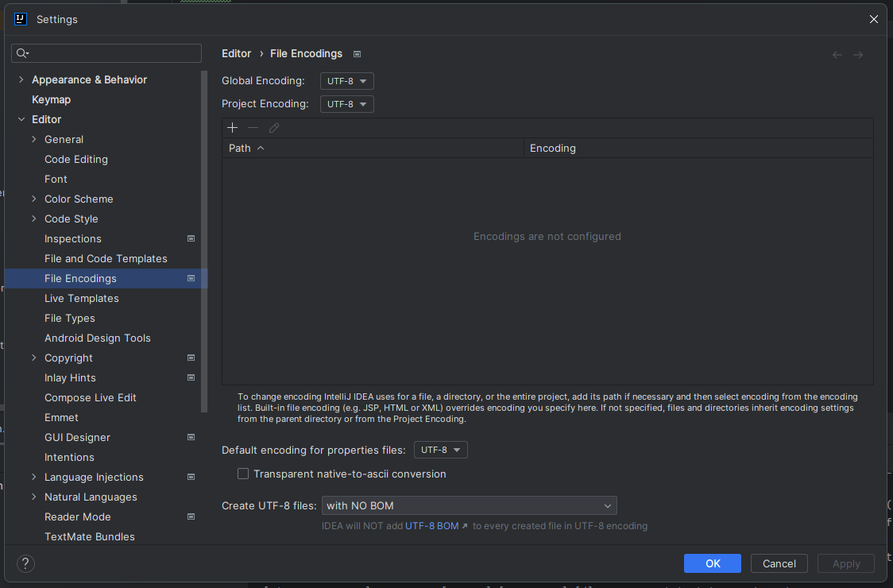The image size is (893, 588).
Task: Click the project icon on Language Injections row
Action: (191, 477)
